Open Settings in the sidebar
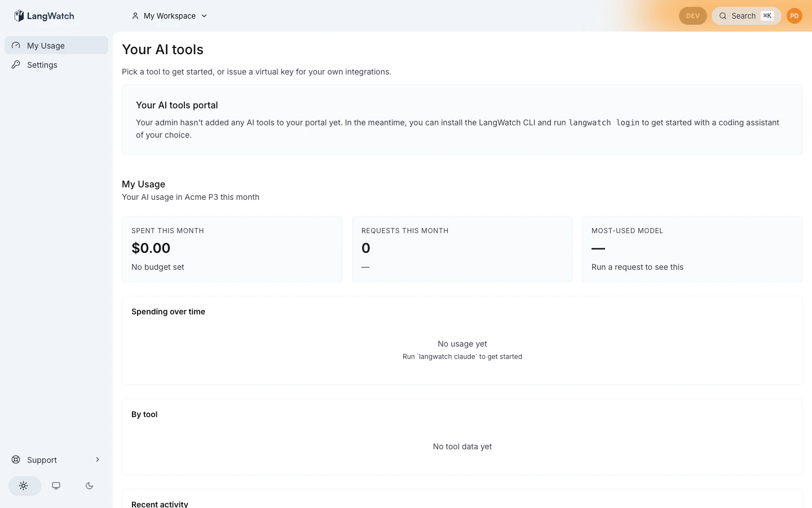Image resolution: width=812 pixels, height=508 pixels. [56, 64]
